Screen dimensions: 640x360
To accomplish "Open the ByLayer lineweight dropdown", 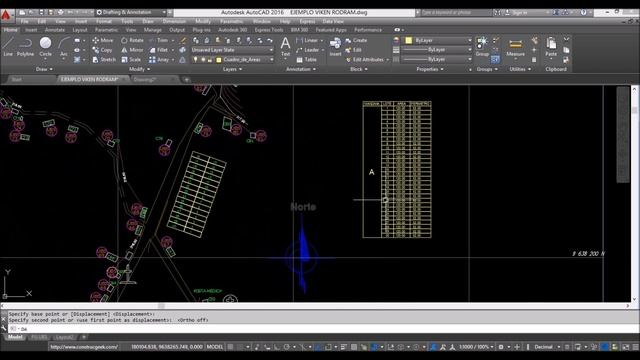I will click(x=438, y=49).
